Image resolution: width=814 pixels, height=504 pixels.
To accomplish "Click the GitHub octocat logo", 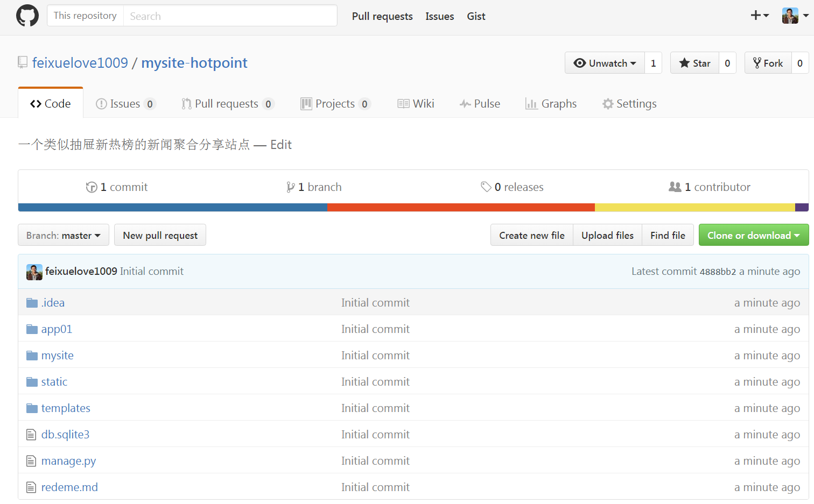I will click(x=27, y=16).
